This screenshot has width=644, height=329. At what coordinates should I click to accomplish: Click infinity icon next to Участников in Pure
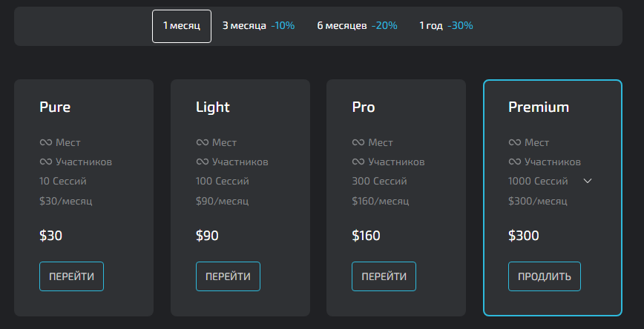(x=45, y=162)
